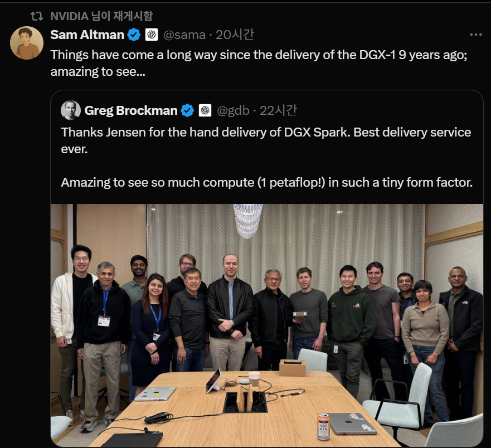Viewport: 491px width, 448px height.
Task: Open the tweet's more options menu
Action: [475, 35]
